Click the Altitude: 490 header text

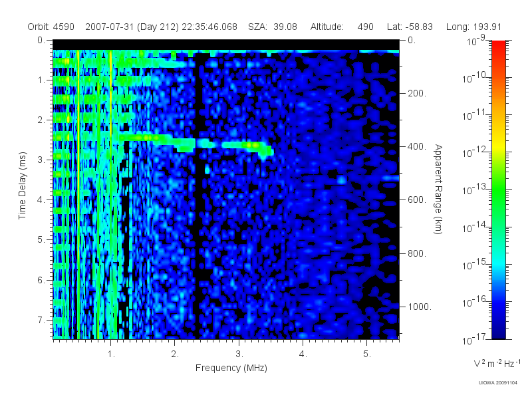[342, 27]
